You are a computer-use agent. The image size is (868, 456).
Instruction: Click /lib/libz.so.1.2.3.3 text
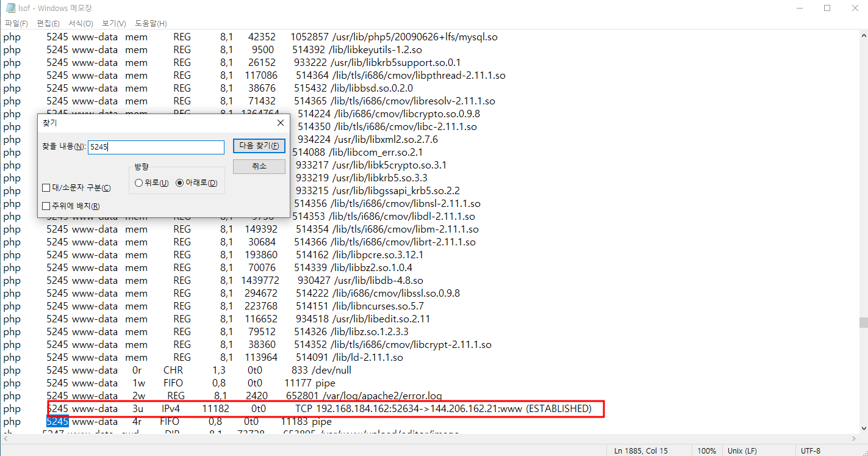pyautogui.click(x=370, y=332)
